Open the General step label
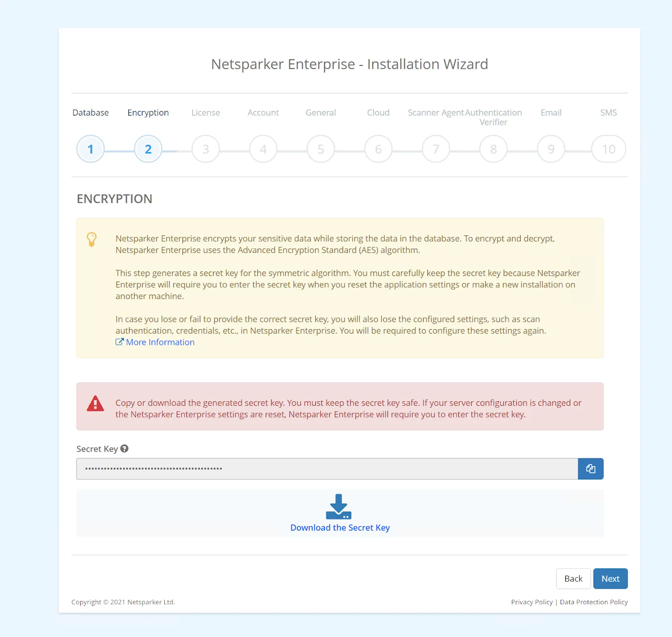Screen dimensions: 672x637 [x=321, y=113]
